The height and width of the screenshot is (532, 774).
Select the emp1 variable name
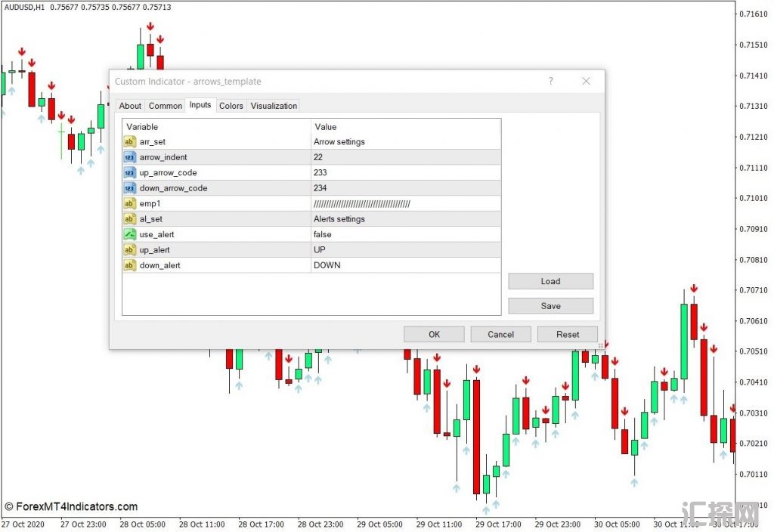[150, 203]
